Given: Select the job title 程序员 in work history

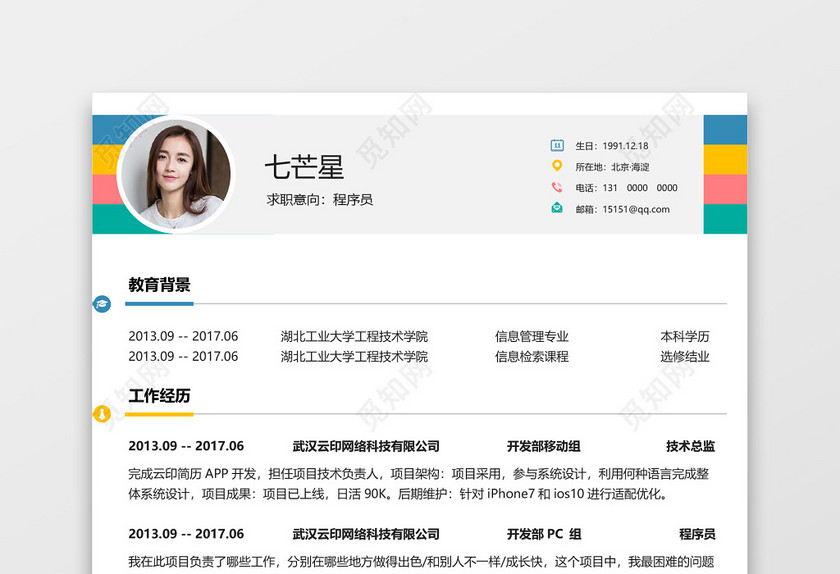Looking at the screenshot, I should (697, 534).
